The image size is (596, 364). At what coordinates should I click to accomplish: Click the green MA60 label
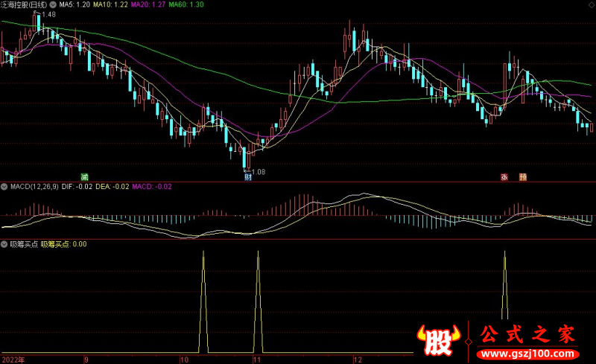point(187,4)
